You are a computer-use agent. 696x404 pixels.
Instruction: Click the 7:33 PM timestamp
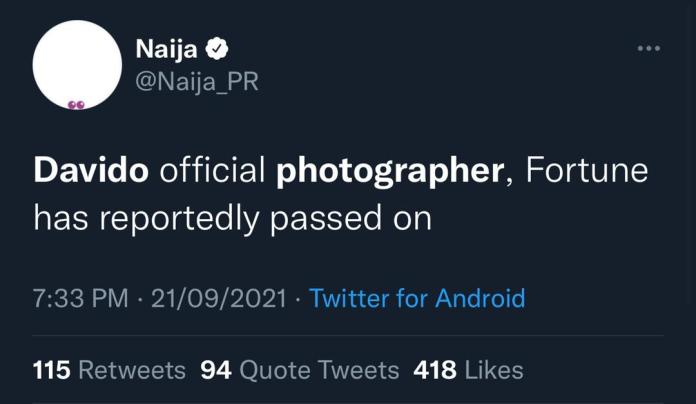tap(78, 298)
